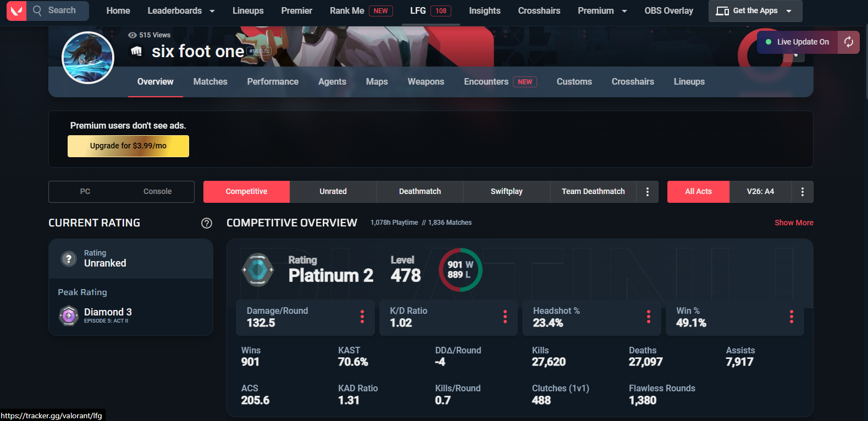Switch platform to PC
This screenshot has height=421, width=868.
point(85,191)
